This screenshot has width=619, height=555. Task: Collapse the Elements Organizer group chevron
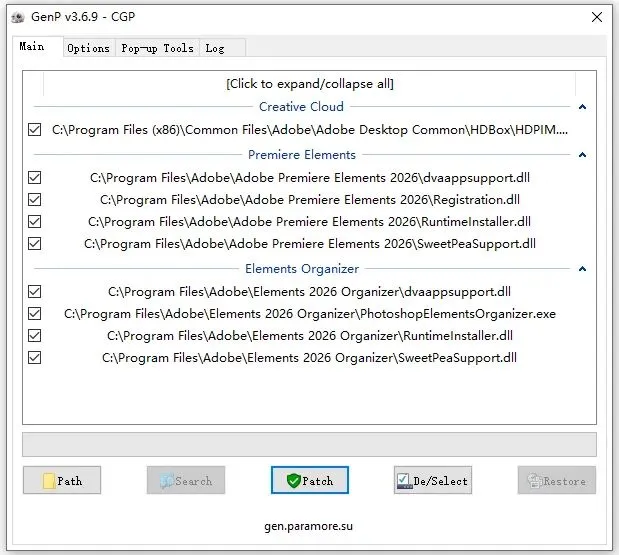click(582, 269)
